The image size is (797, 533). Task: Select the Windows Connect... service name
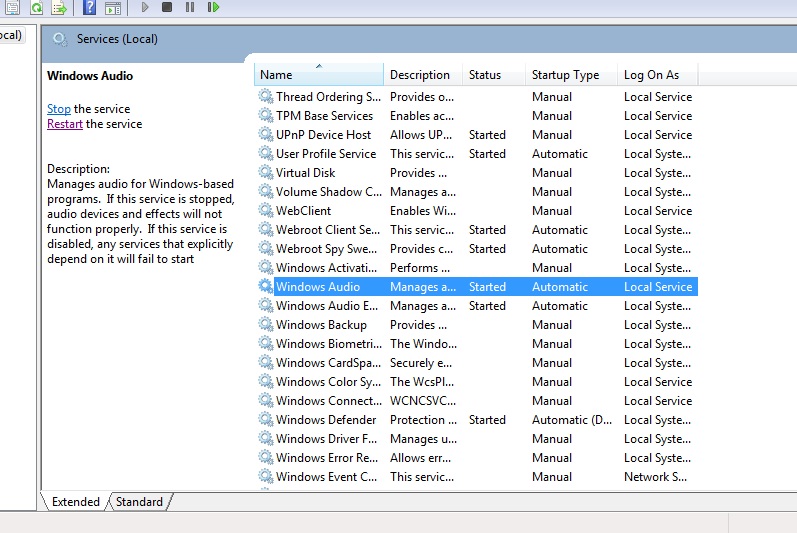329,401
